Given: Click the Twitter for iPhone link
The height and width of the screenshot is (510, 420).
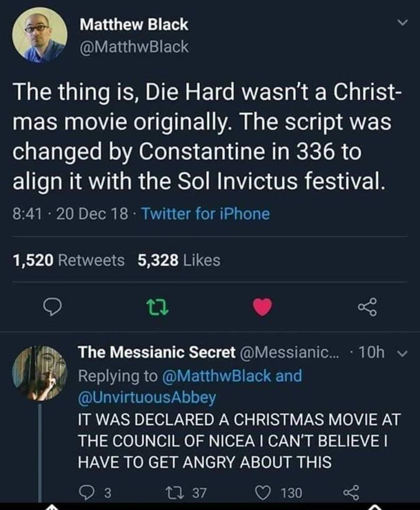Looking at the screenshot, I should 206,214.
